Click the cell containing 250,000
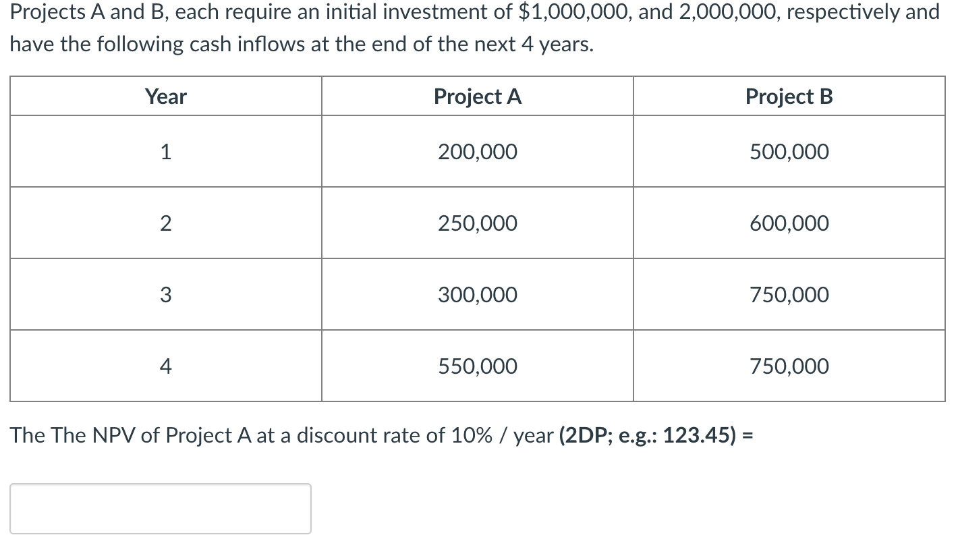958x560 pixels. click(x=477, y=223)
